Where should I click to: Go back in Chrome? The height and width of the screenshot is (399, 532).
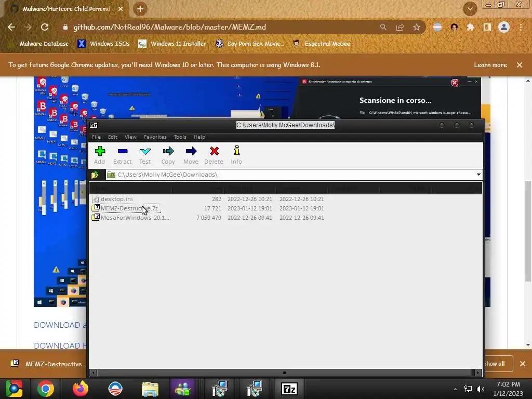pos(11,27)
